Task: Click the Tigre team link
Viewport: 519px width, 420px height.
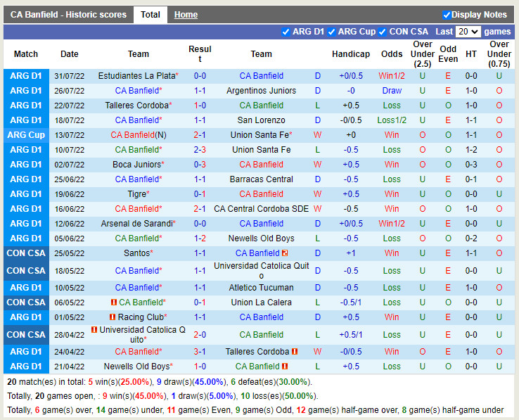Action: tap(137, 194)
